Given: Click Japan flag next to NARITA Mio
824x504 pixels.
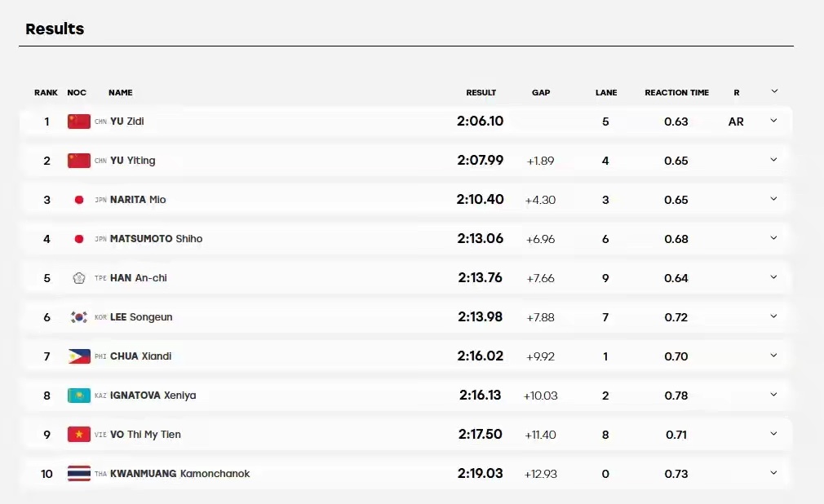Looking at the screenshot, I should pyautogui.click(x=79, y=200).
